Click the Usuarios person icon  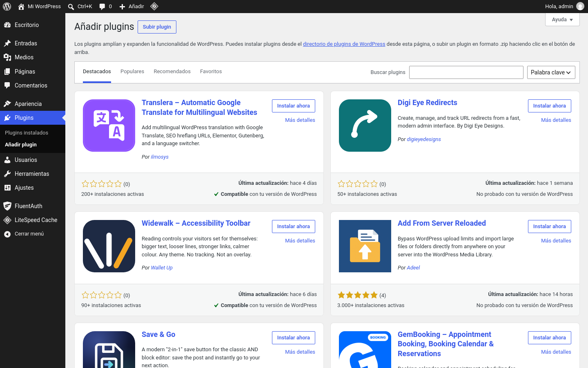pyautogui.click(x=7, y=160)
